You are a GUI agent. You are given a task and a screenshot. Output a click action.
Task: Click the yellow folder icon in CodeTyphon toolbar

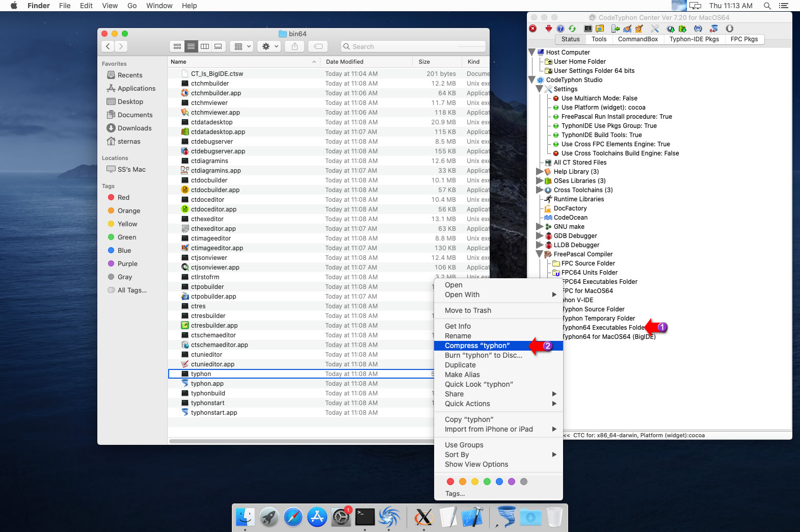(x=600, y=29)
